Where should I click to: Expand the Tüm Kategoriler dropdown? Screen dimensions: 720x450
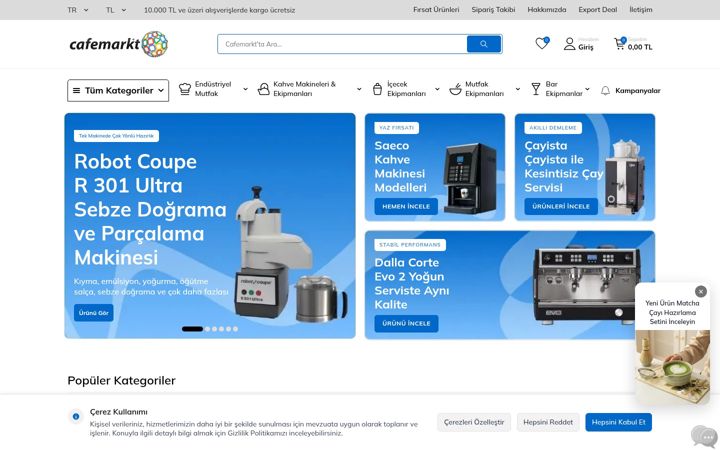pos(118,90)
